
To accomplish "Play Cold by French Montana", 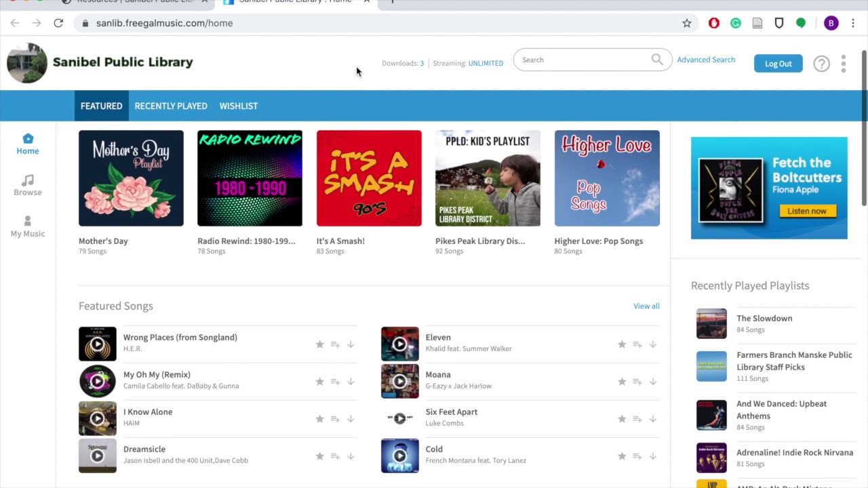I will (x=400, y=456).
